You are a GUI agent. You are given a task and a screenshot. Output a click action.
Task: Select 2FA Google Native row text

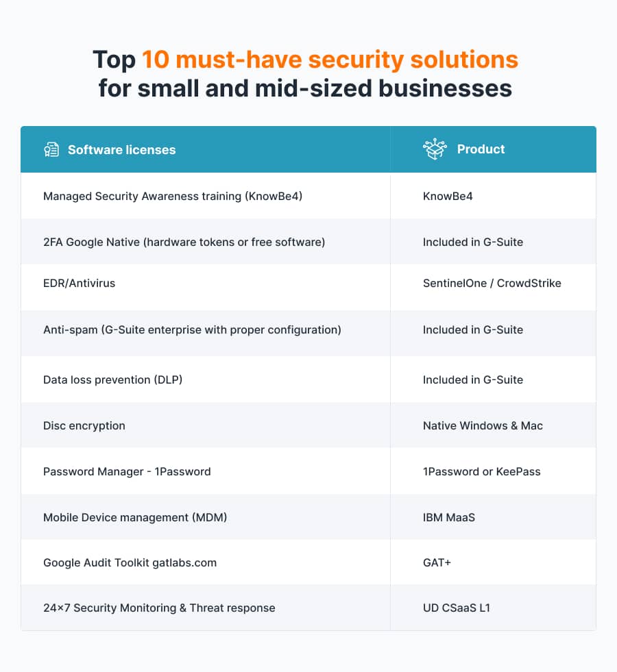184,242
